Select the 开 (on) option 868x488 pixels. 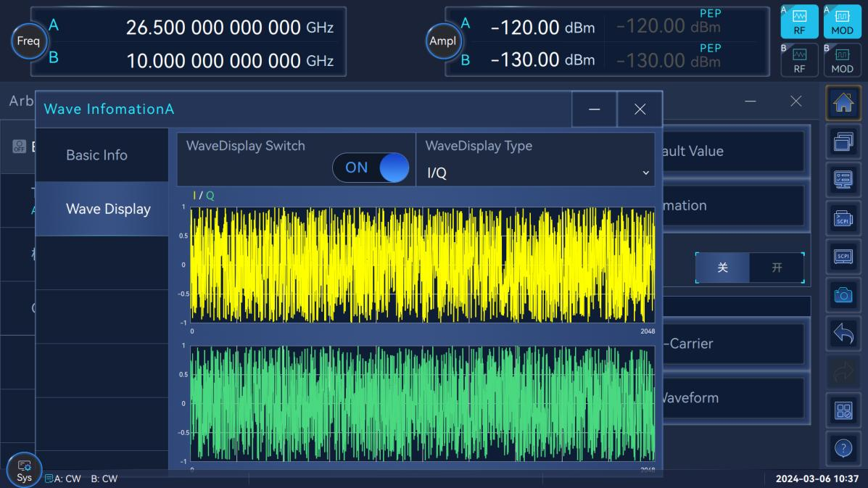point(777,268)
